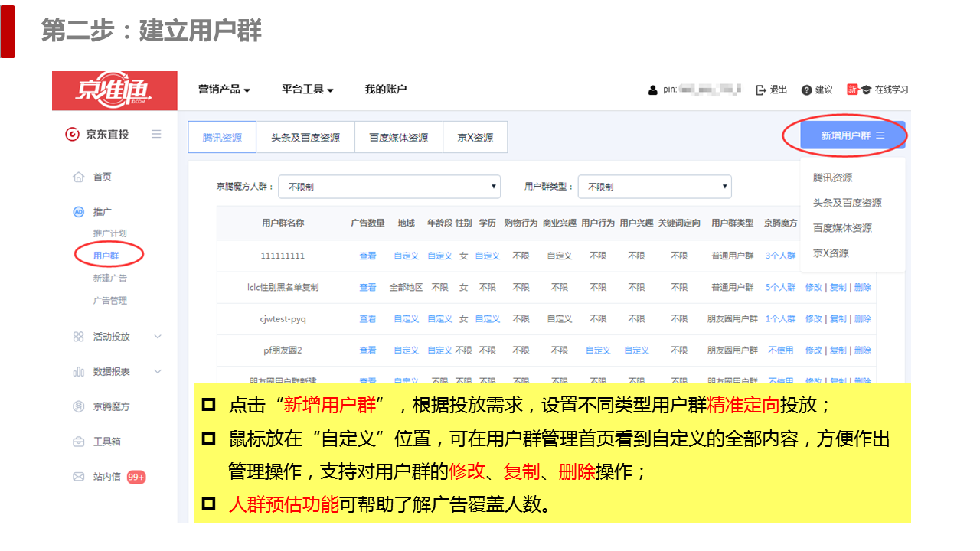Open the 营销产品 dropdown menu
The image size is (980, 551).
224,90
